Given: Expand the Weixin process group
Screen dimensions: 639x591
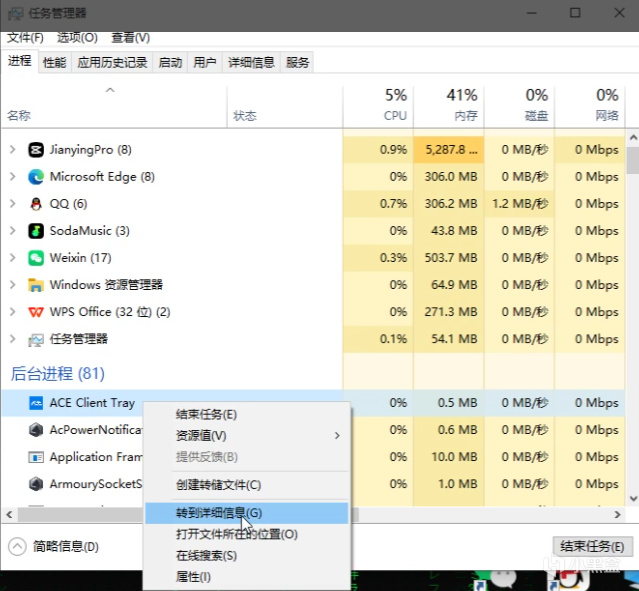Looking at the screenshot, I should pos(13,258).
